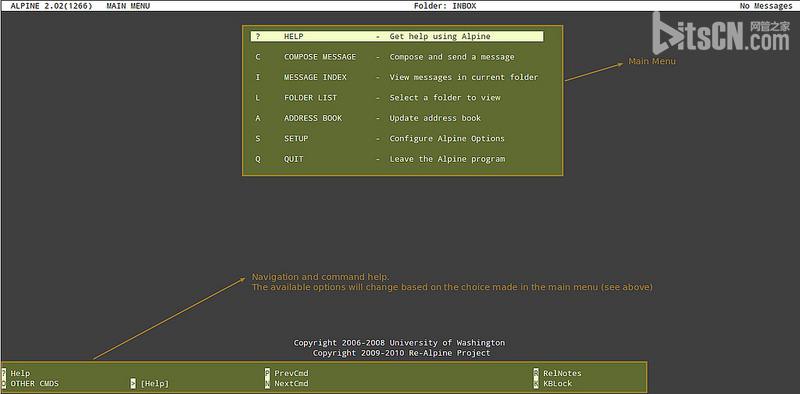Click the 'P' key hint beside PrevCmd
This screenshot has height=394, width=800.
pyautogui.click(x=267, y=374)
